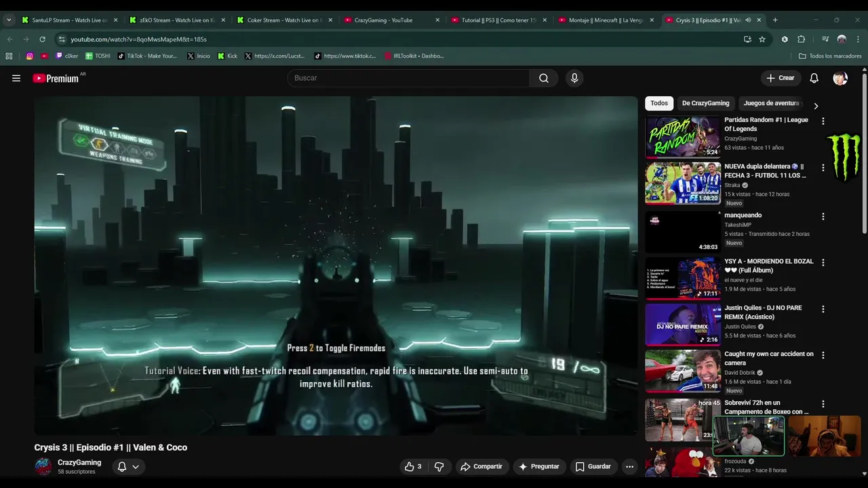The height and width of the screenshot is (488, 868).
Task: Start voice search with the microphone icon
Action: click(574, 78)
